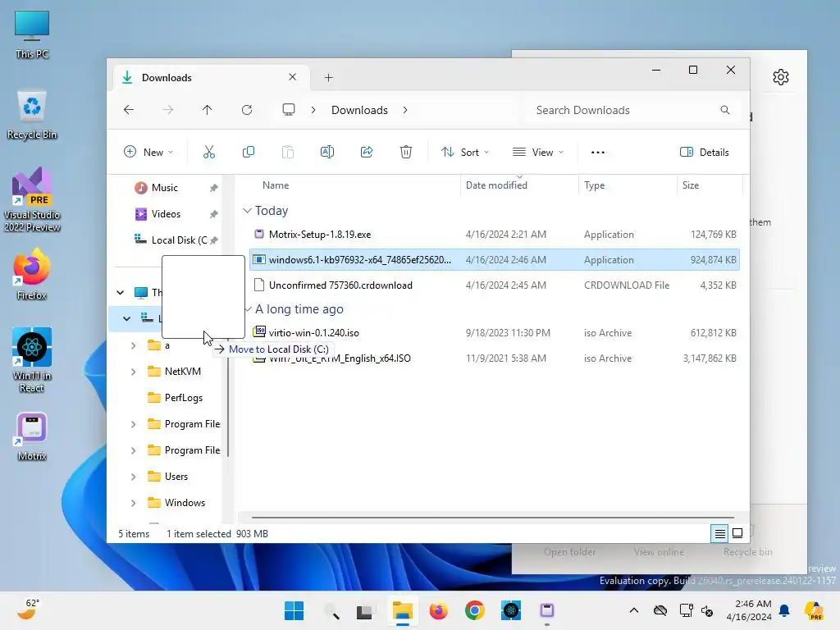840x630 pixels.
Task: Sort by Size column header
Action: pyautogui.click(x=691, y=185)
